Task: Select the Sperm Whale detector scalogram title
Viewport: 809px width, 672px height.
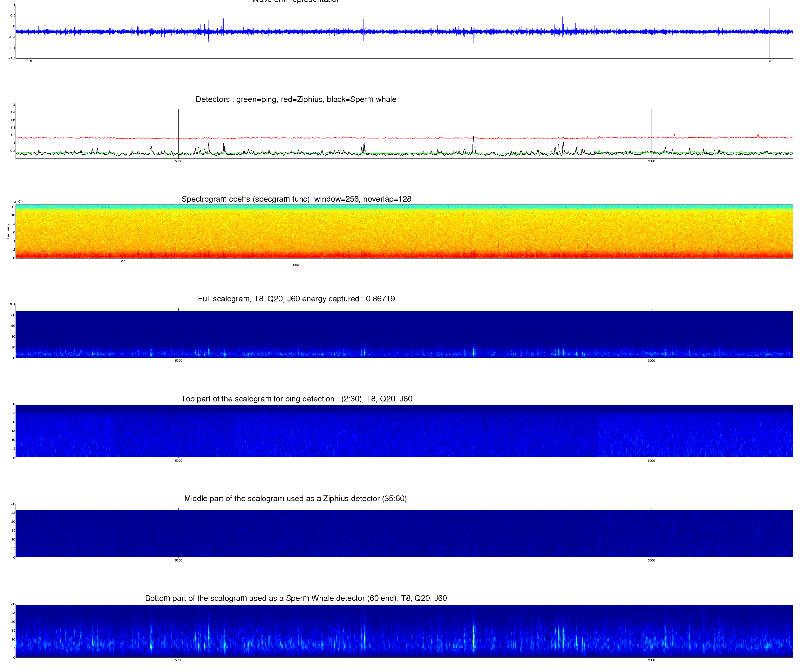Action: coord(296,598)
